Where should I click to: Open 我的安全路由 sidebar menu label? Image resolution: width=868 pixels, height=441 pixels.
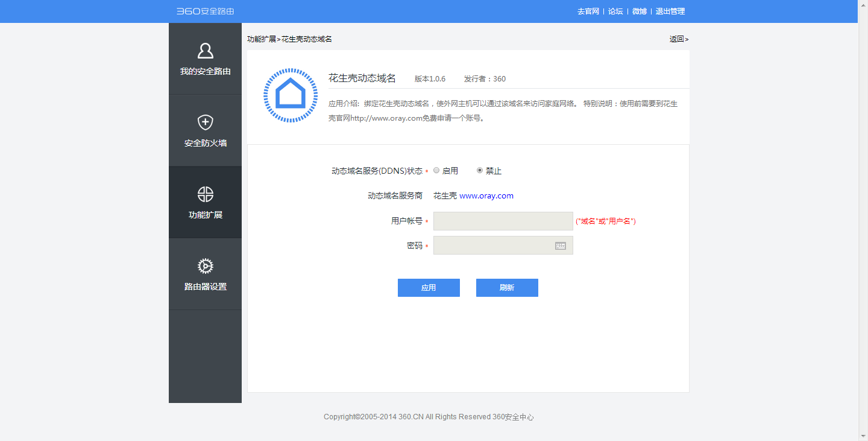click(x=206, y=71)
